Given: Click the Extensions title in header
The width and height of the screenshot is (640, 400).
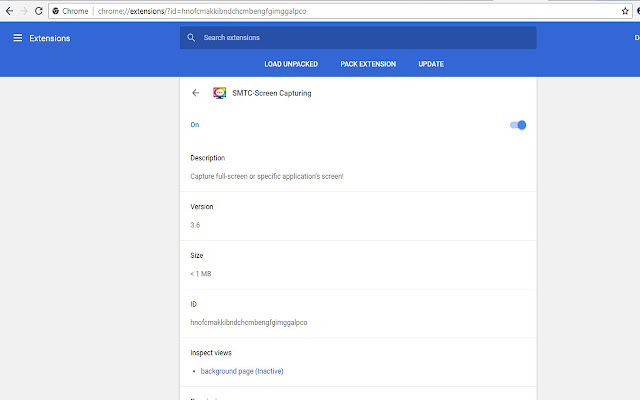Looking at the screenshot, I should click(51, 38).
